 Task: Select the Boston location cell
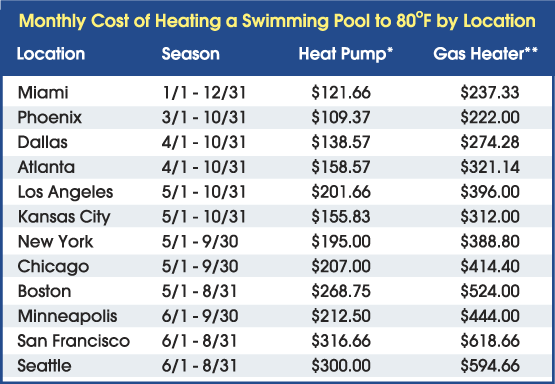[44, 291]
